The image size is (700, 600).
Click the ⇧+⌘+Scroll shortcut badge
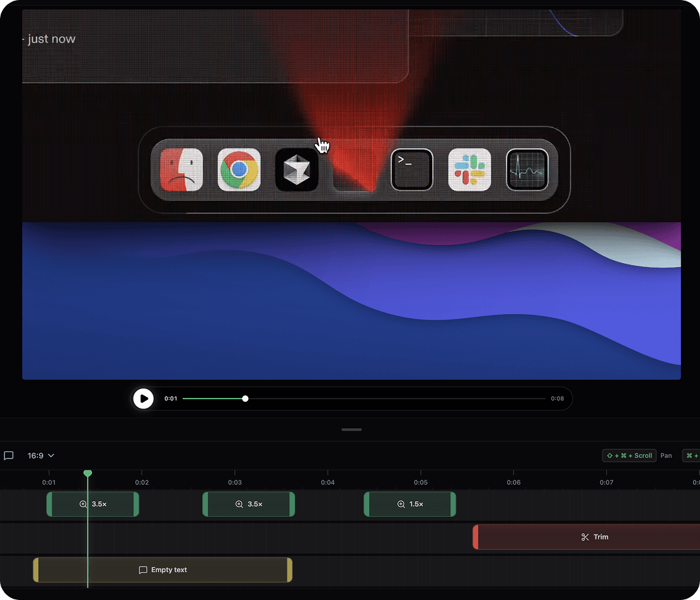click(629, 455)
